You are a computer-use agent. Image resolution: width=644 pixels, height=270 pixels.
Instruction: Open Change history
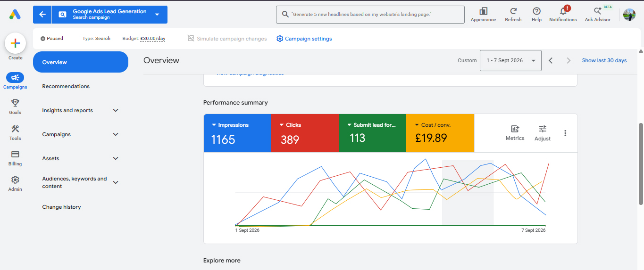coord(61,207)
